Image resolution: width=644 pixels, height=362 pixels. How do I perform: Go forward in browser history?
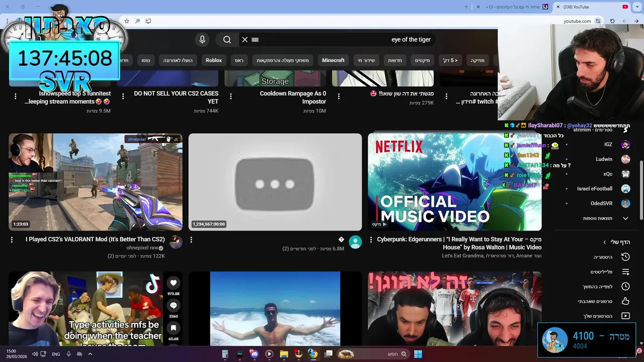pyautogui.click(x=624, y=21)
